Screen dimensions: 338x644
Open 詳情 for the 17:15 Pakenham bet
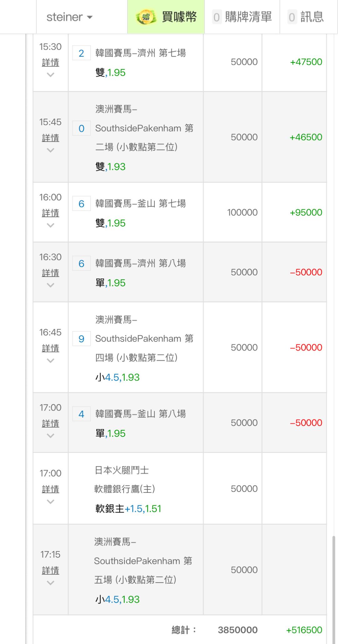click(50, 570)
